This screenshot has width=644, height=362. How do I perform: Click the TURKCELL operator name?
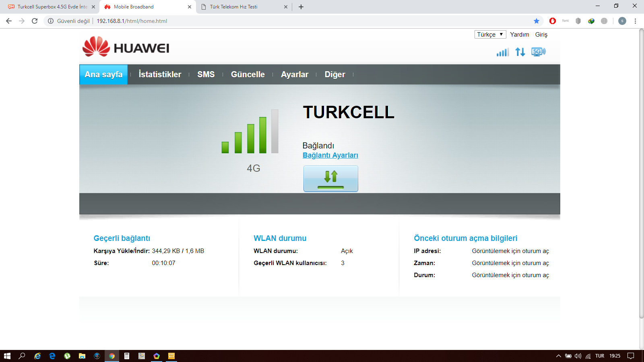coord(349,112)
